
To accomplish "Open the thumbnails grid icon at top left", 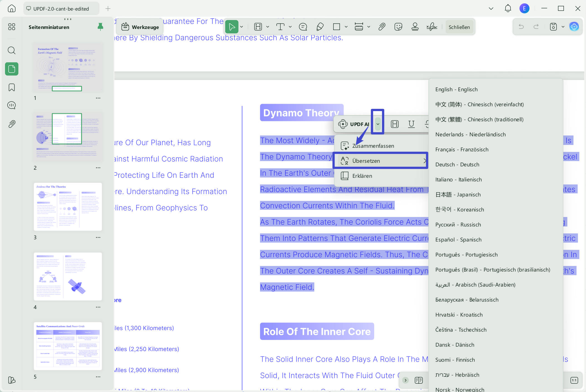I will click(11, 27).
